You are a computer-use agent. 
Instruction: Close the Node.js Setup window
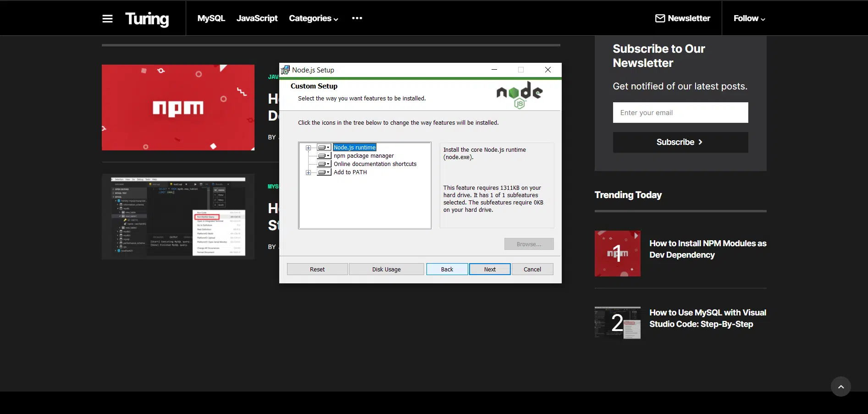pos(548,70)
